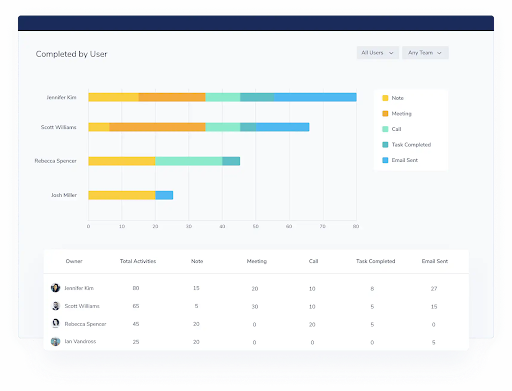Click the Completed by User heading

71,54
